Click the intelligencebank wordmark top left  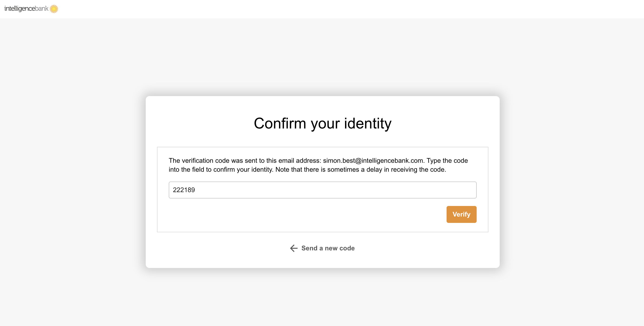[26, 8]
